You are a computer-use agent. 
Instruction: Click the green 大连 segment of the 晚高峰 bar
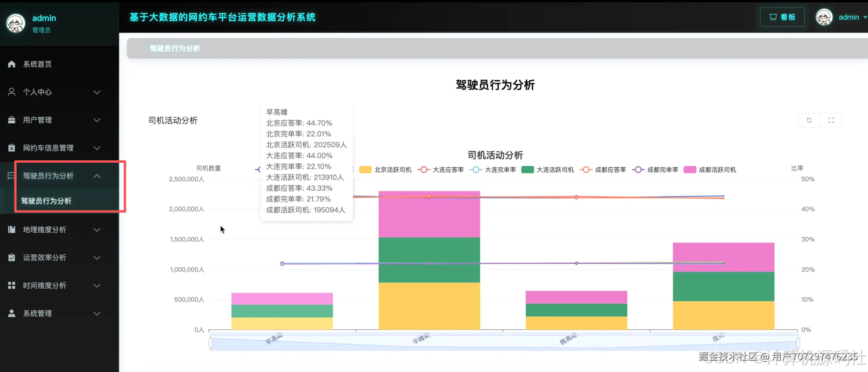pyautogui.click(x=576, y=310)
